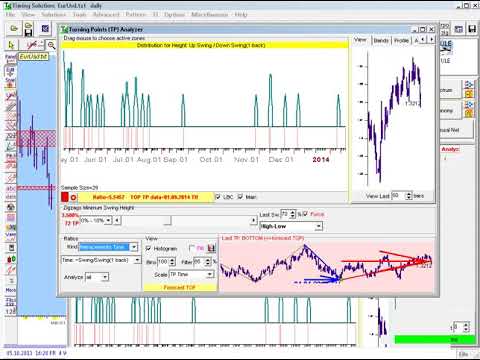The width and height of the screenshot is (480, 360).
Task: Click the red circle icon beside Ratio text
Action: [73, 197]
